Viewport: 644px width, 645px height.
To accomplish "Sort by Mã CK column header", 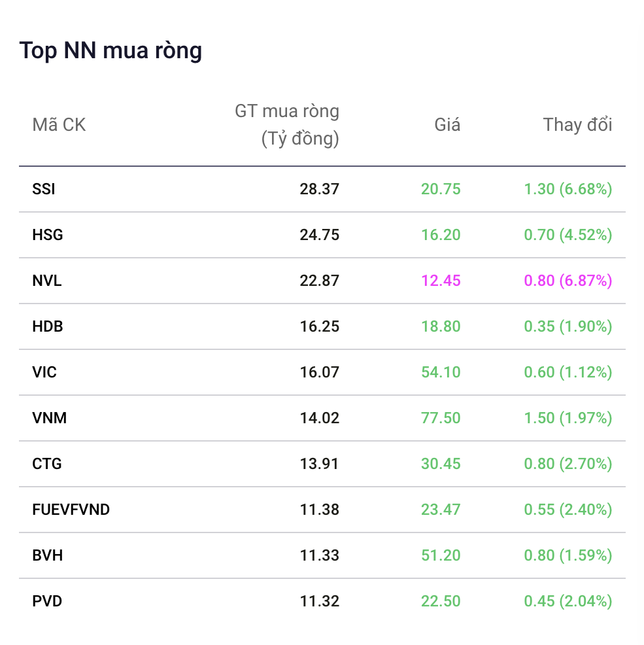I will coord(59,125).
